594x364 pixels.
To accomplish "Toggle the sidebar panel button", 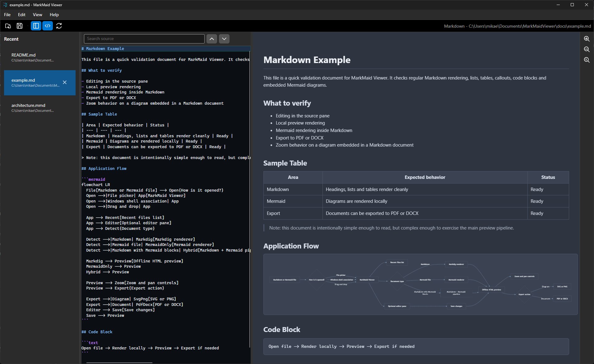I will tap(36, 26).
